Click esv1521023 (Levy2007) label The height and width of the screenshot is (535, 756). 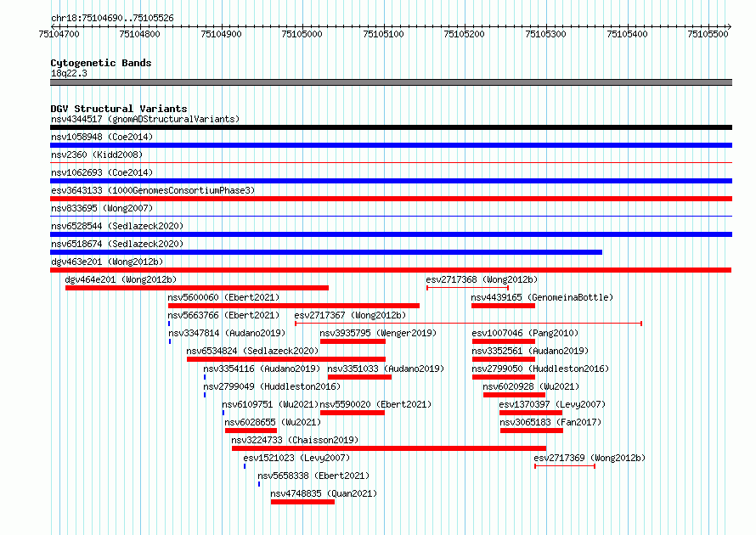[296, 458]
